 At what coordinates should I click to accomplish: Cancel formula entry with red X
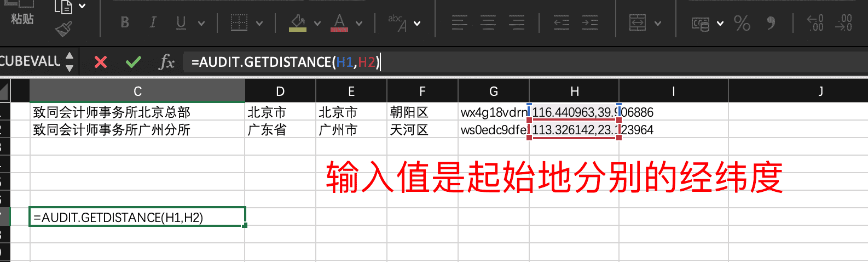101,62
